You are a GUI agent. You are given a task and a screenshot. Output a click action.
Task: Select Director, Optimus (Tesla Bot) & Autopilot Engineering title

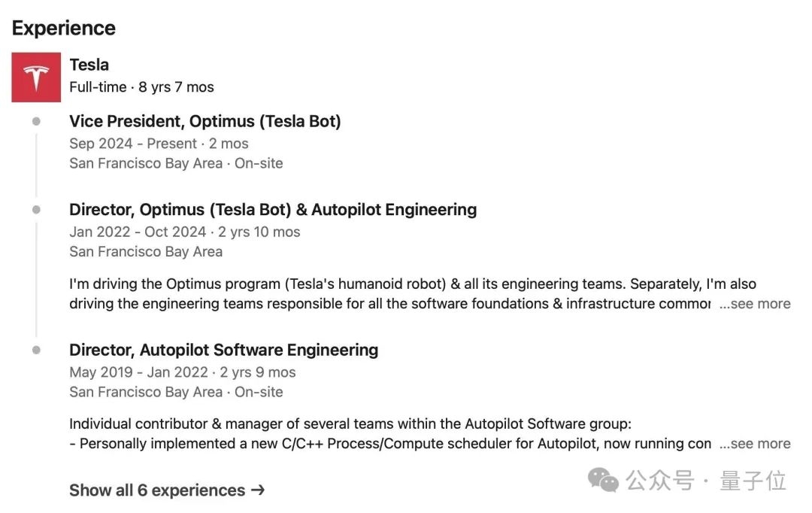(272, 209)
